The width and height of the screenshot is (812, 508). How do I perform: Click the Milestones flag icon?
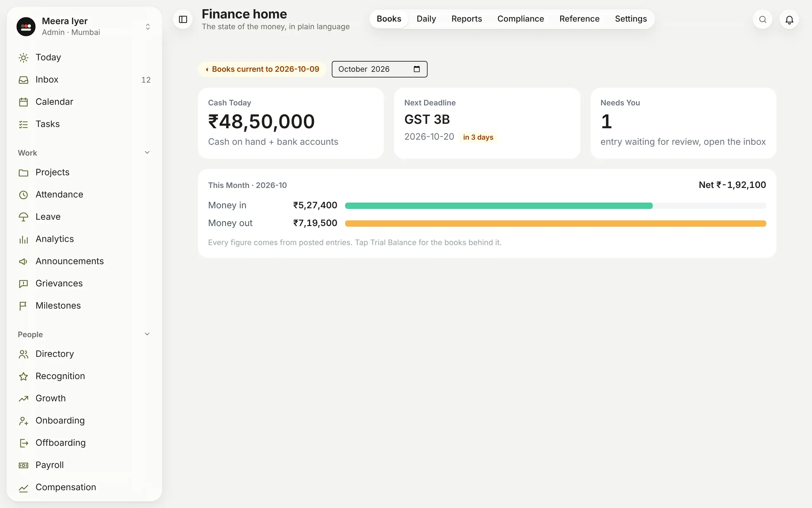tap(23, 305)
